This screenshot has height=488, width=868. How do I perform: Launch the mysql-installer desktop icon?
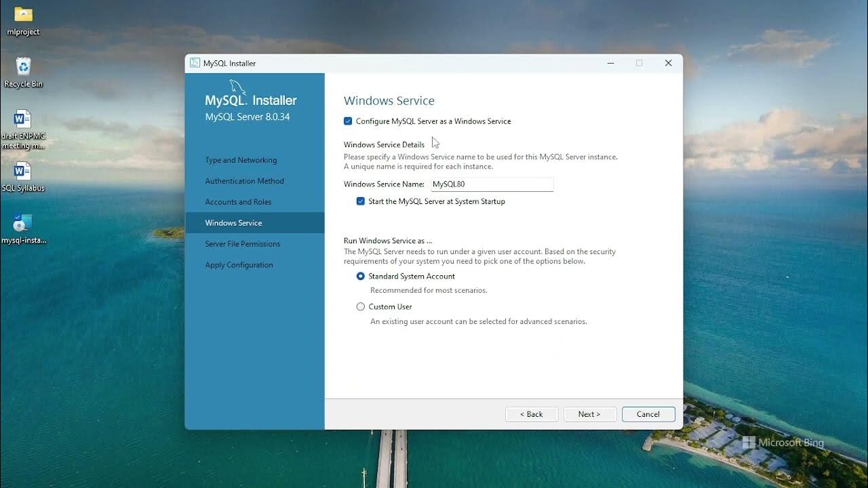pyautogui.click(x=23, y=229)
